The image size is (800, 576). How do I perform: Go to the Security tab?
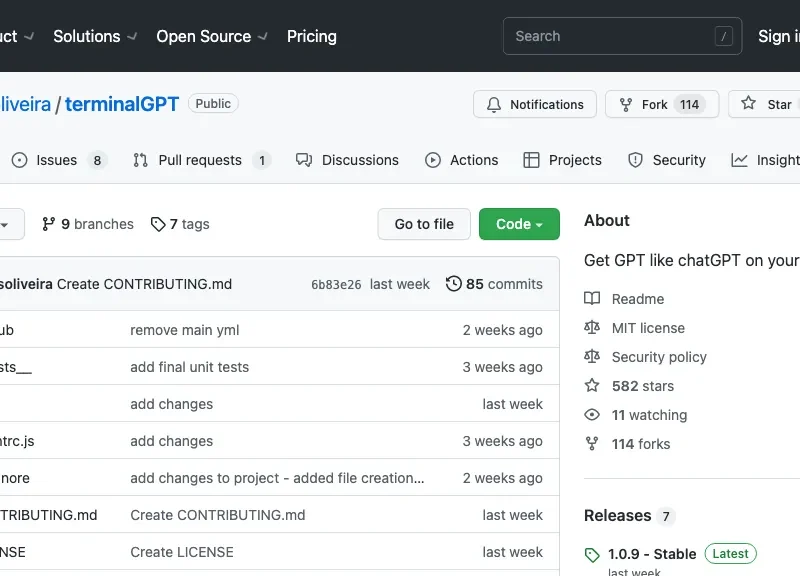pyautogui.click(x=667, y=160)
